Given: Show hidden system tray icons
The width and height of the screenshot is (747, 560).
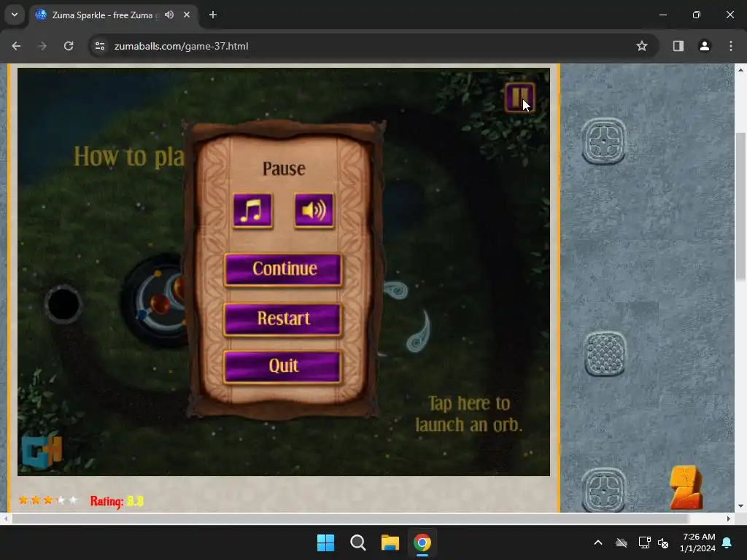Looking at the screenshot, I should click(598, 542).
